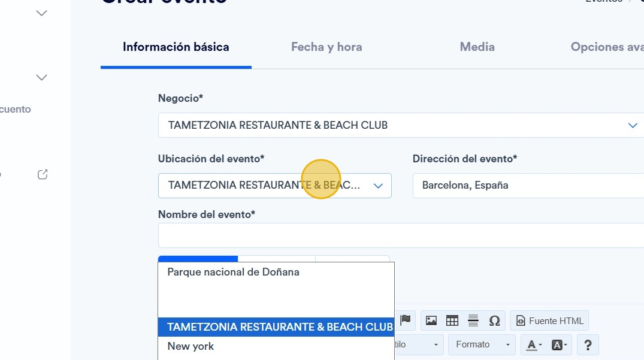Select Parque nacional de Doñana option
The image size is (644, 360).
click(276, 272)
